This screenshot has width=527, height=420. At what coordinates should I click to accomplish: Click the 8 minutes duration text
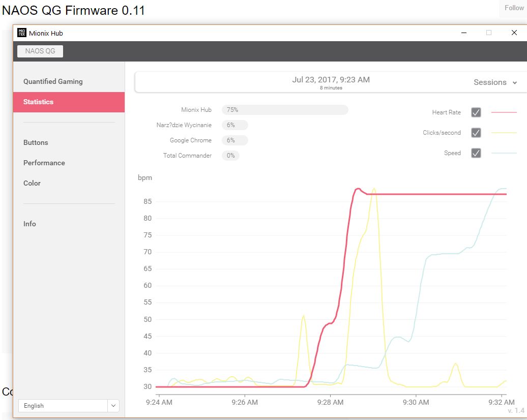(x=331, y=88)
